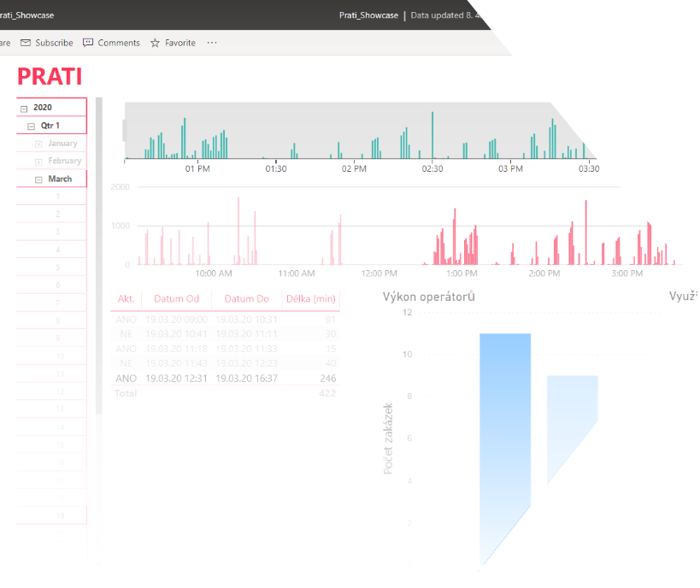Screen dimensions: 700x588
Task: Open the more options ellipsis menu
Action: pos(212,43)
